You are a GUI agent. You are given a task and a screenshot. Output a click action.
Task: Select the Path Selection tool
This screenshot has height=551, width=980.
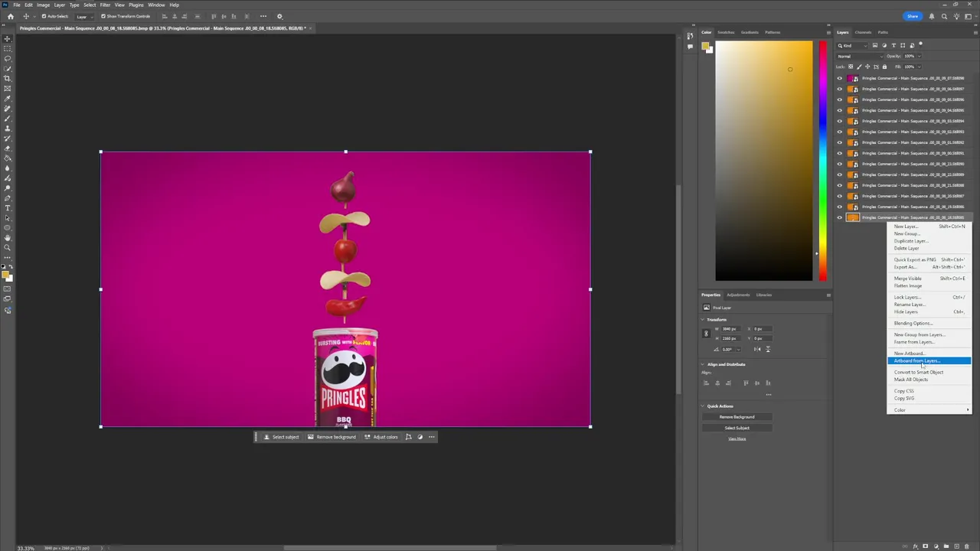coord(8,218)
